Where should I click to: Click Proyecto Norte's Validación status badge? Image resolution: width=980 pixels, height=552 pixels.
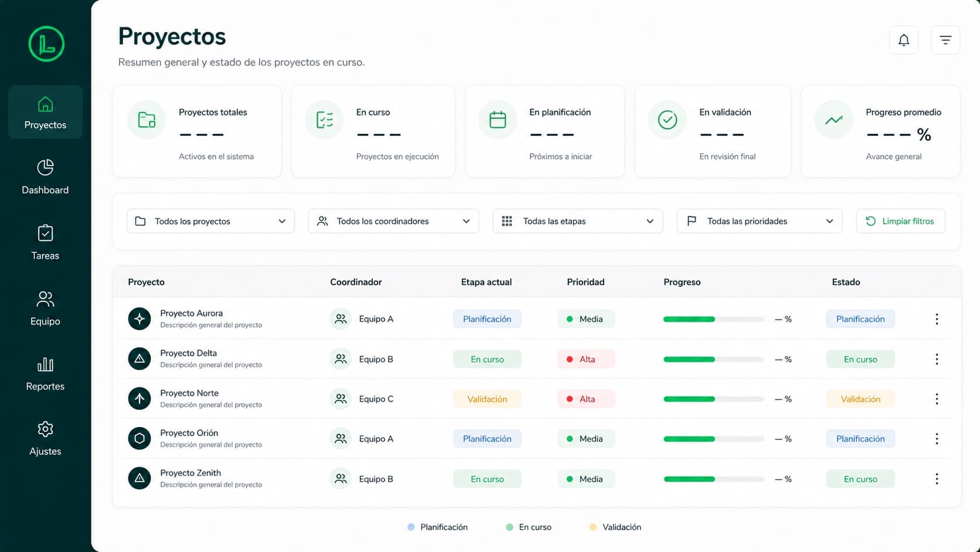tap(860, 399)
